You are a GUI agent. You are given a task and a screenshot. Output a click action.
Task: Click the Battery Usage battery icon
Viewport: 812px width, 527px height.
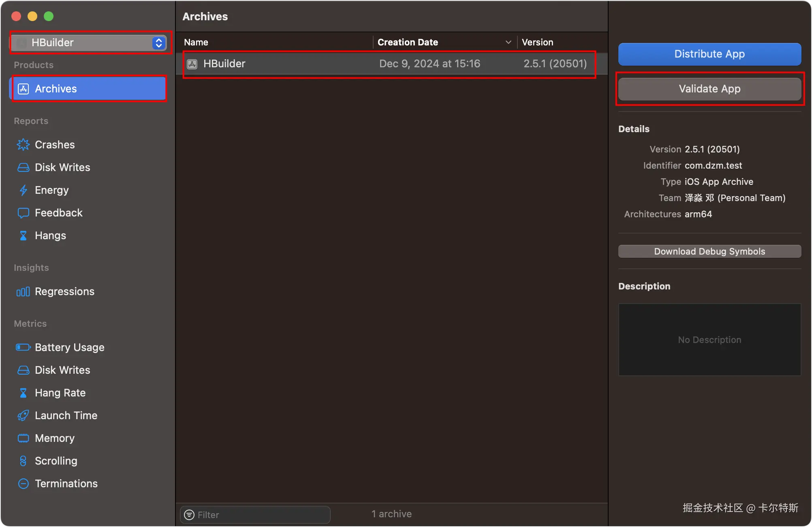coord(23,347)
